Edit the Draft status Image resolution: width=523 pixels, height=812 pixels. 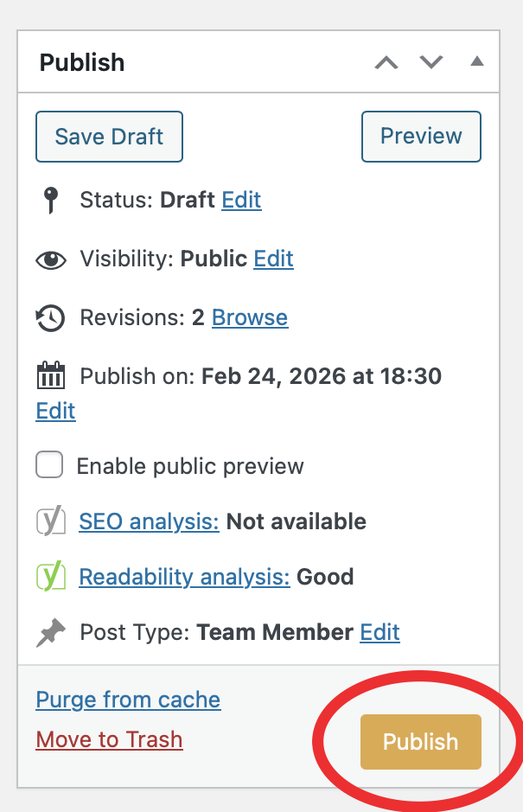tap(241, 200)
